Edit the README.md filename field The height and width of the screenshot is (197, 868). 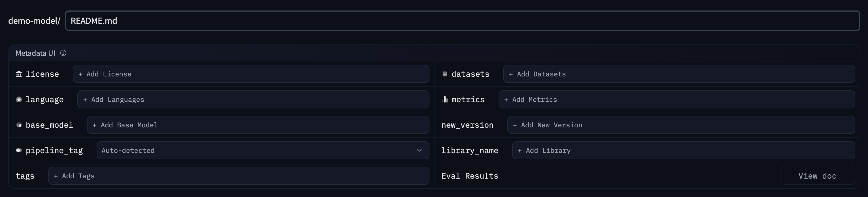(462, 21)
